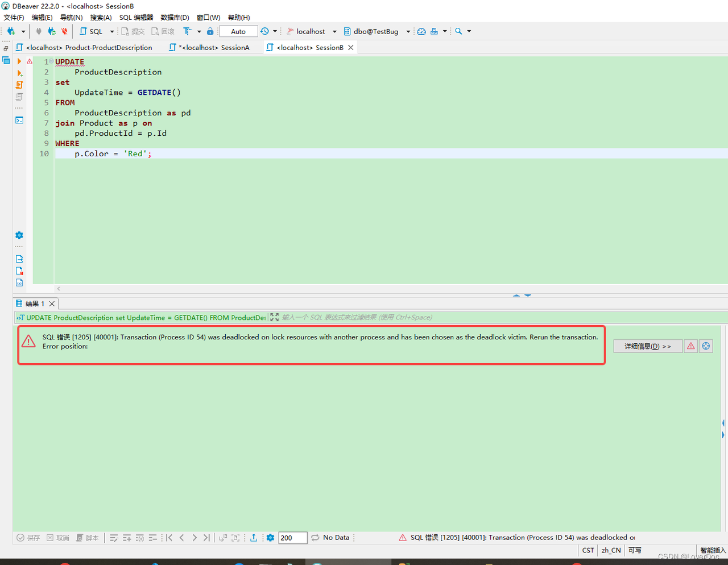Click the expand filter panel icon
Screen dimensions: 728x565
[275, 317]
